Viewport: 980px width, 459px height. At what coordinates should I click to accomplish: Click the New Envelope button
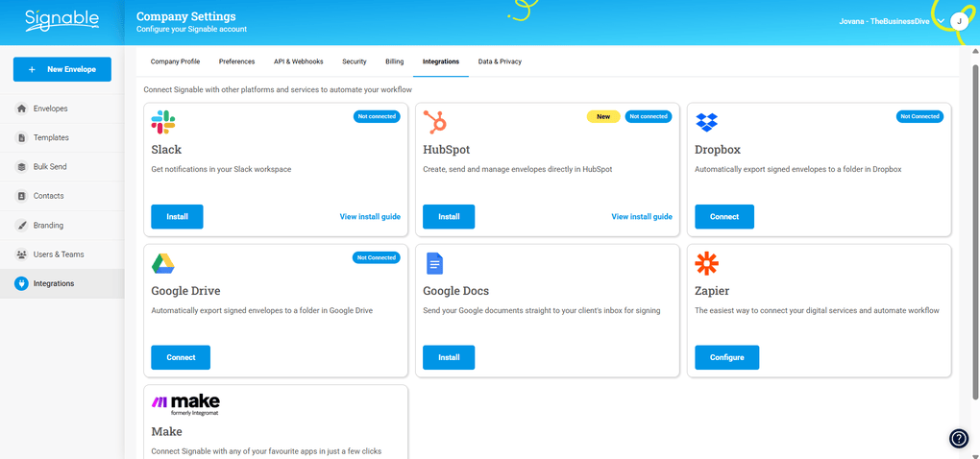pos(61,69)
